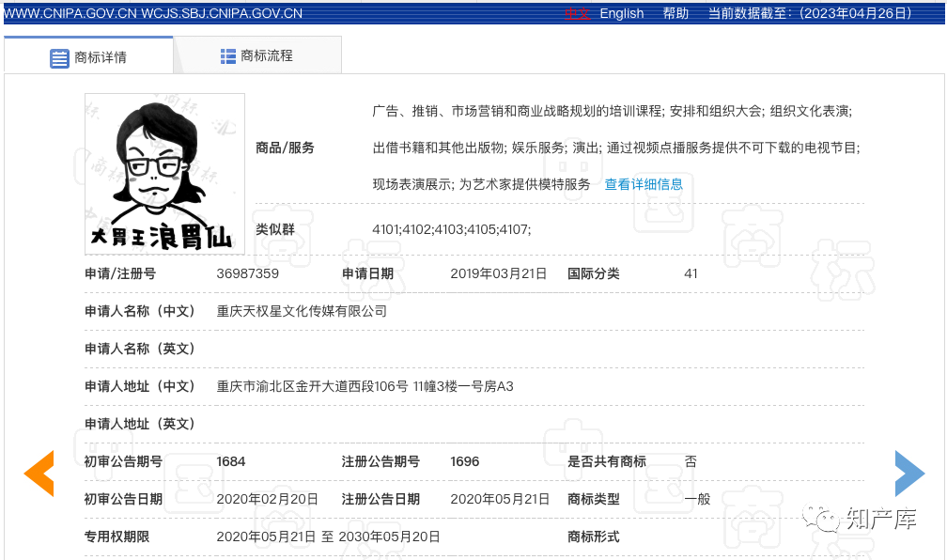Screen dimensions: 947x560
Task: Click the registration number 36987359
Action: tap(249, 273)
